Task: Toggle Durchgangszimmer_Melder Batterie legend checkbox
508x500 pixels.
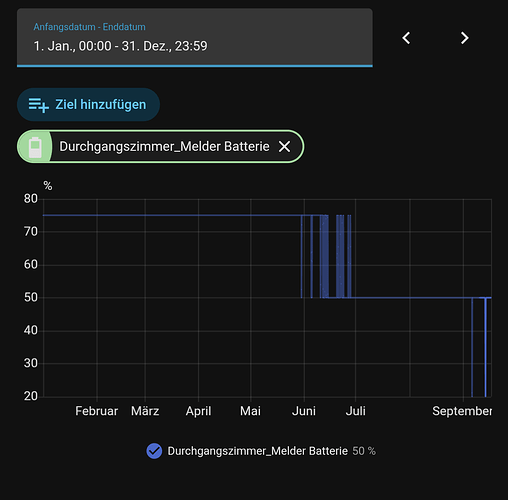Action: click(x=154, y=451)
